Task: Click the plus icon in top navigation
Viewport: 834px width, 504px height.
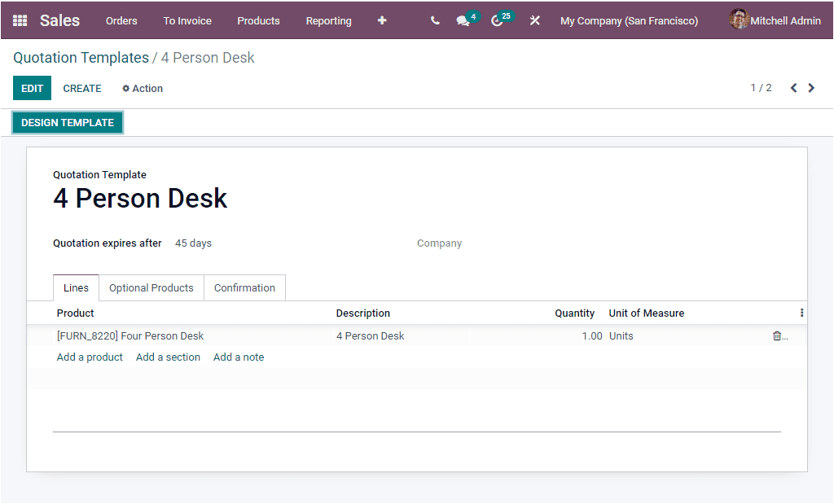Action: coord(381,20)
